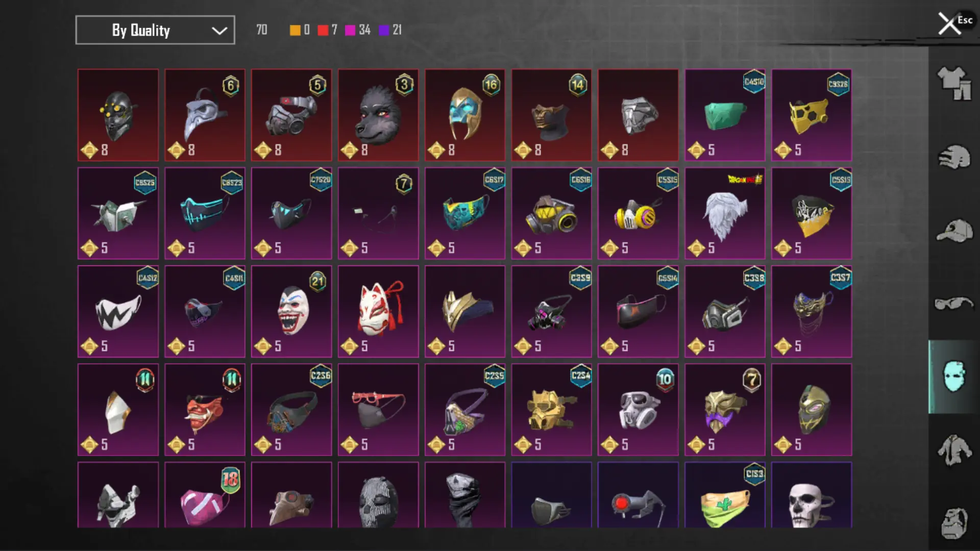
Task: Open the outfit sets category icon
Action: [x=954, y=83]
